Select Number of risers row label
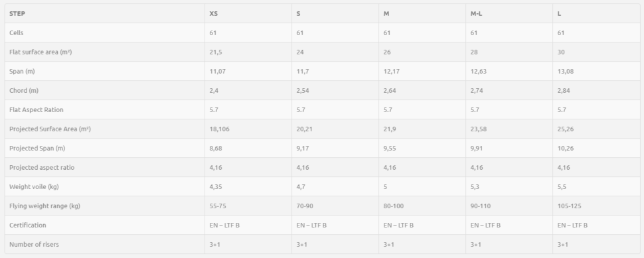This screenshot has width=644, height=258. [x=34, y=245]
